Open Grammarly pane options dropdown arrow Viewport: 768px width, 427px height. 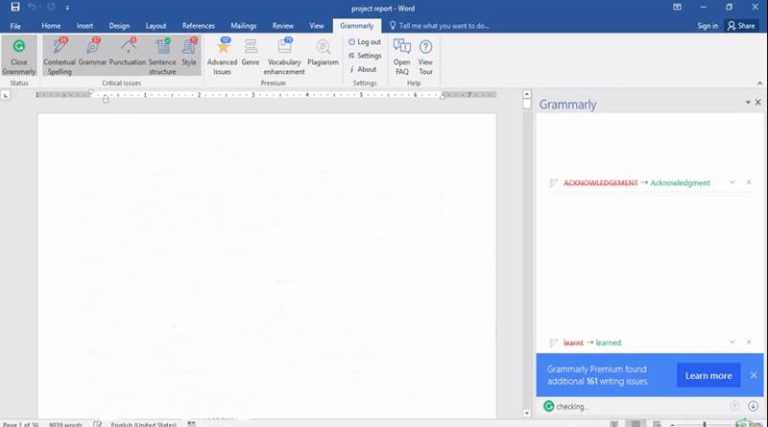pos(748,102)
